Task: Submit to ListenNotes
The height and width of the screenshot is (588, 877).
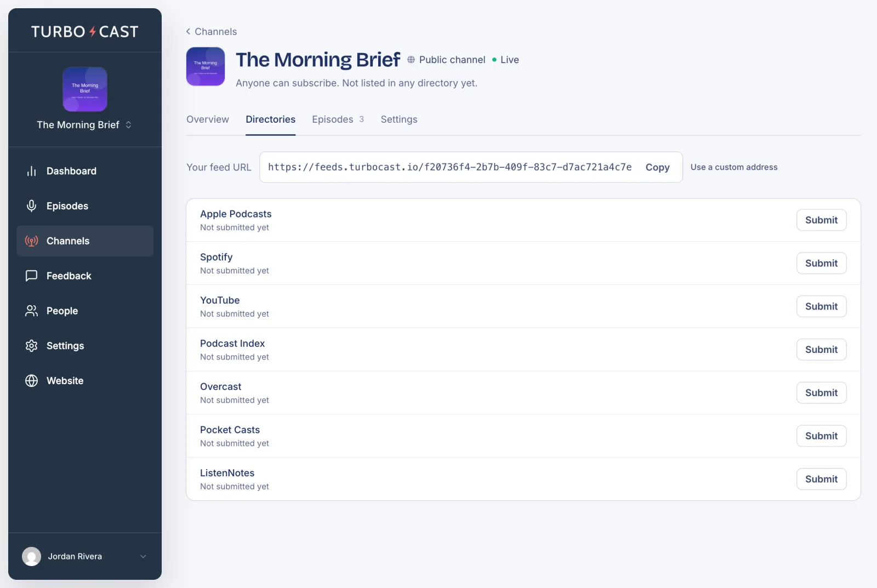Action: click(x=821, y=479)
